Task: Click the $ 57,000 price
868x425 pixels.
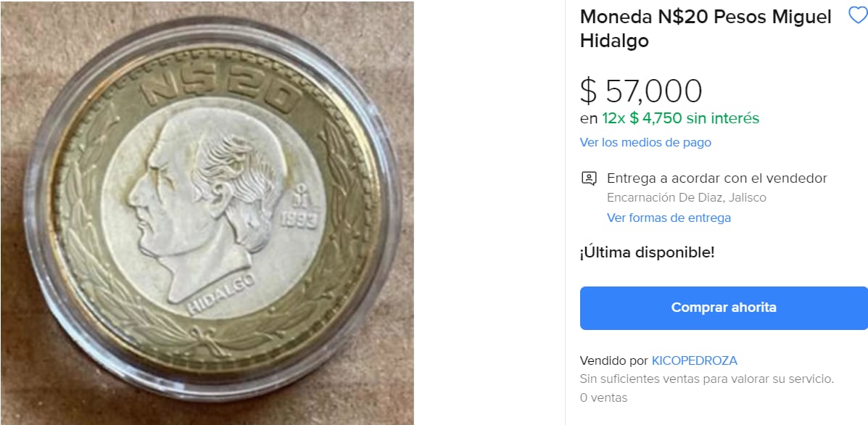Action: click(641, 91)
